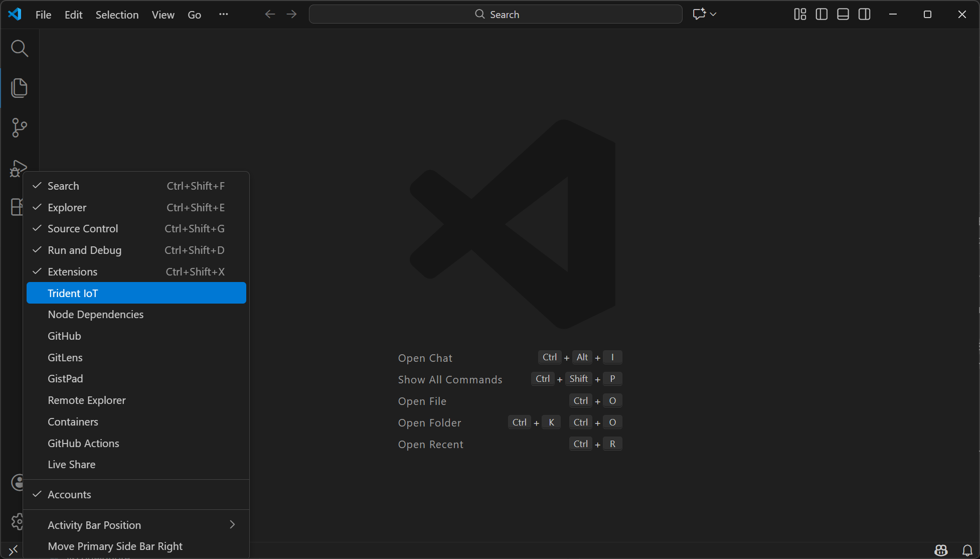Viewport: 980px width, 559px height.
Task: Go forward with the right arrow
Action: (291, 14)
